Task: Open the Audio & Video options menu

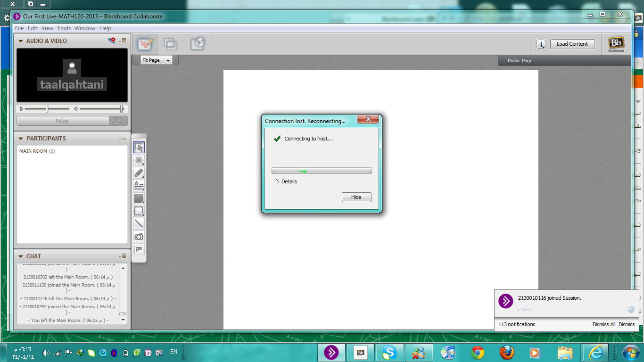Action: point(123,41)
